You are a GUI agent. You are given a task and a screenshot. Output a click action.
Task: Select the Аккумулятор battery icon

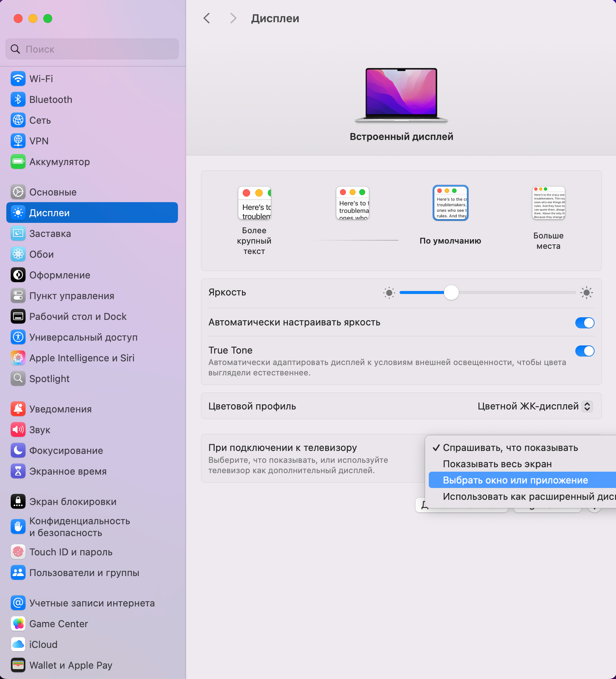coord(18,162)
